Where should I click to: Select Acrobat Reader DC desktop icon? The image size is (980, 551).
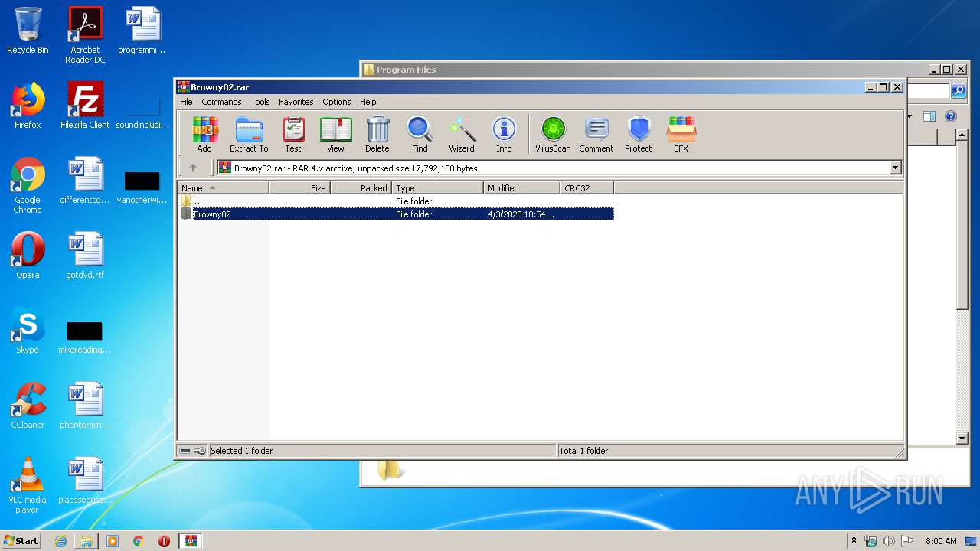[85, 35]
